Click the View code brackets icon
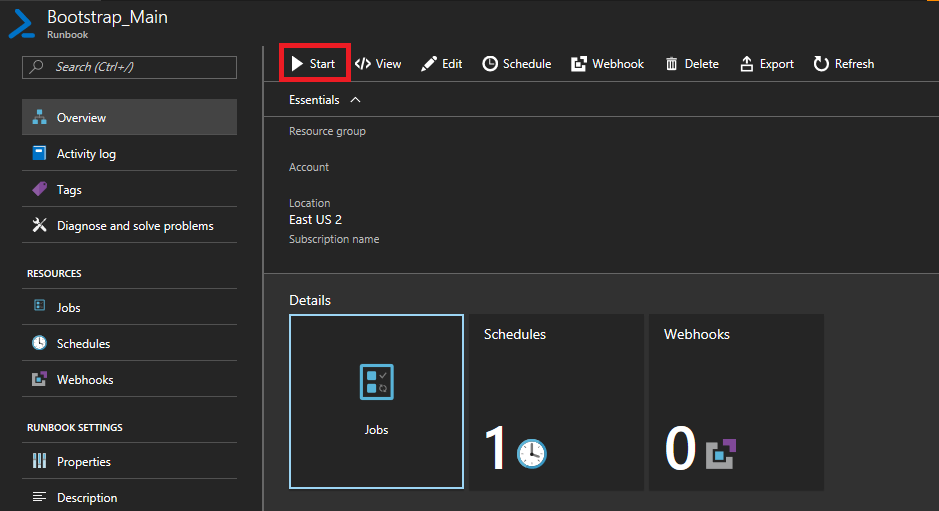Screen dimensions: 939x511 coord(362,64)
